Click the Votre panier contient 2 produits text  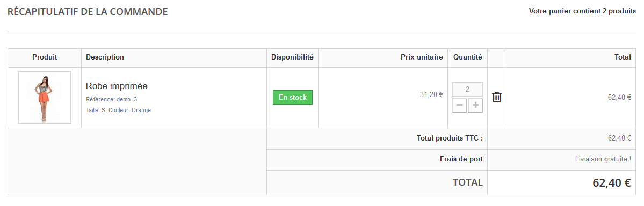(582, 11)
